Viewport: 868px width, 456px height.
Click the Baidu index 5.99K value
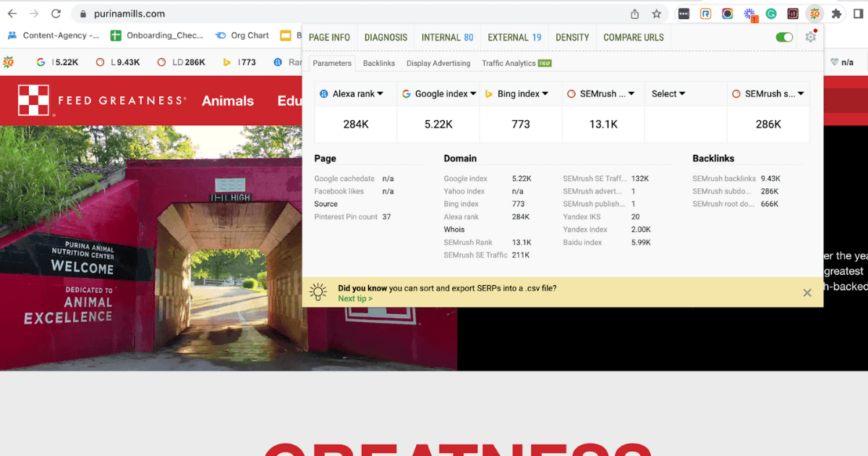642,242
